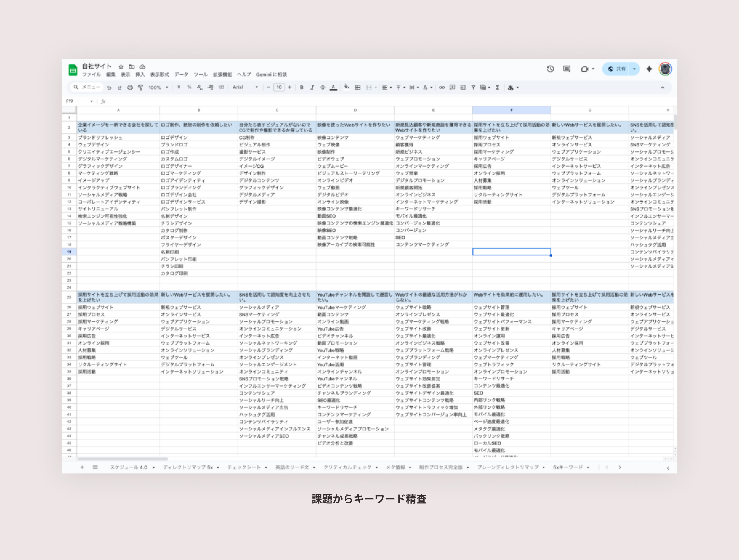
Task: Open the データ menu
Action: 181,75
